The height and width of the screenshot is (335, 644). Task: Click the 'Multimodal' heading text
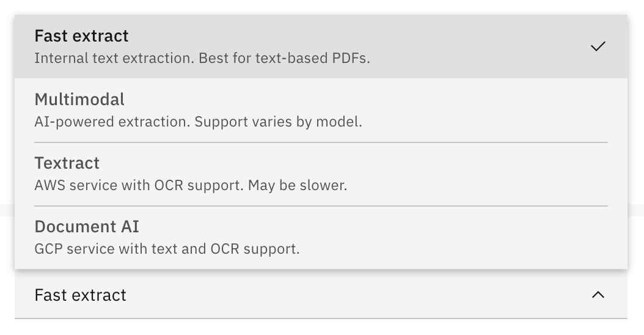(79, 99)
